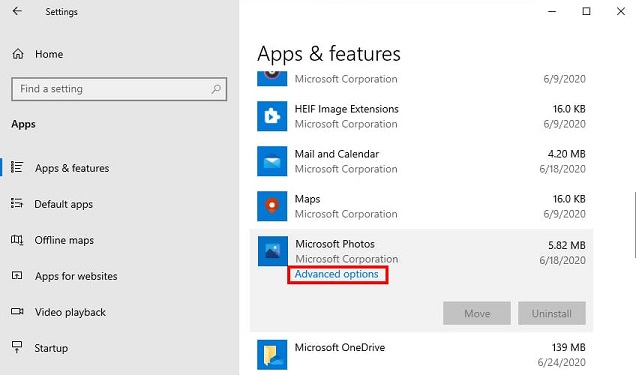Click the 5.82 MB size of Photos
Viewport: 636px width, 375px height.
567,245
